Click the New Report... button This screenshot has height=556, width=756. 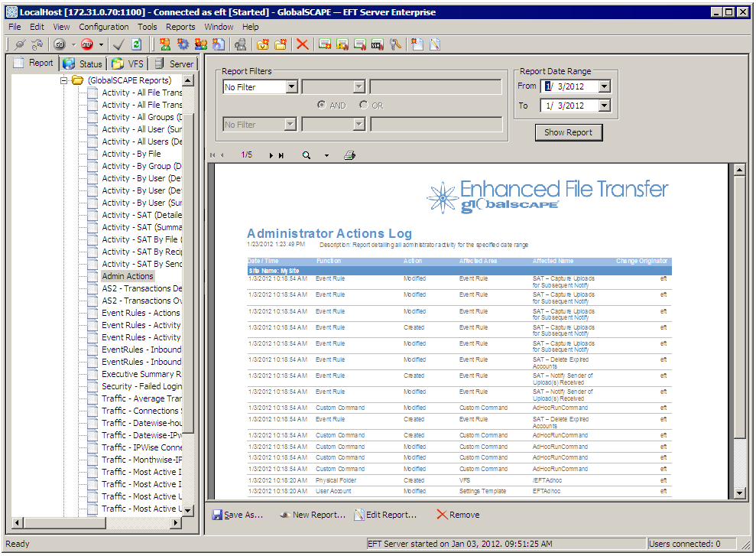point(313,515)
